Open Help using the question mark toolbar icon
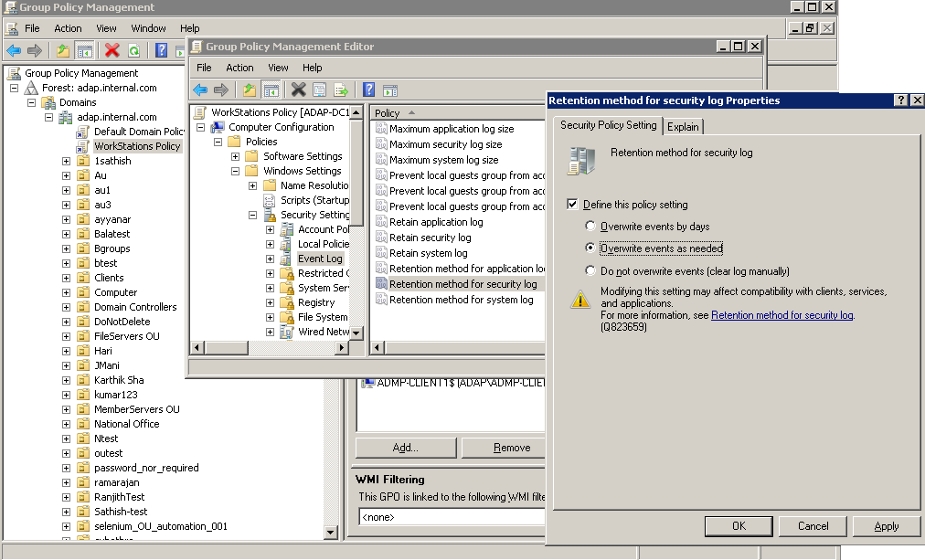Viewport: 925px width, 560px height. (x=162, y=48)
